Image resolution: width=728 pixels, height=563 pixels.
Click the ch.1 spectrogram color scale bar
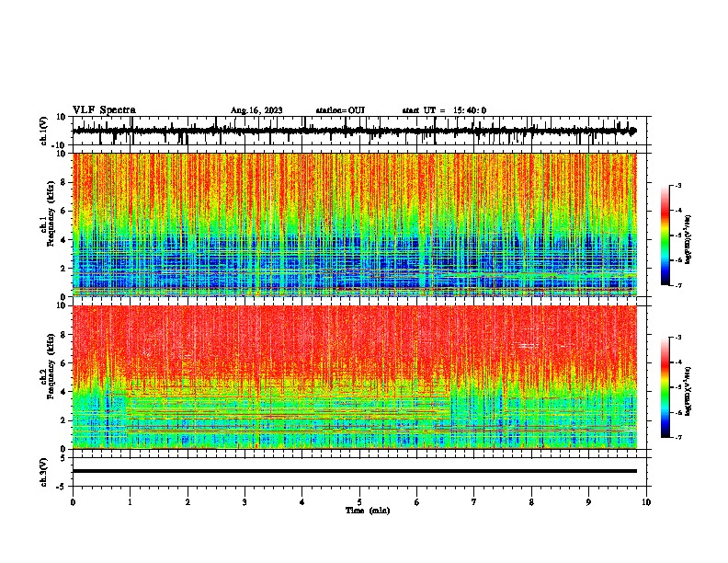(x=665, y=236)
